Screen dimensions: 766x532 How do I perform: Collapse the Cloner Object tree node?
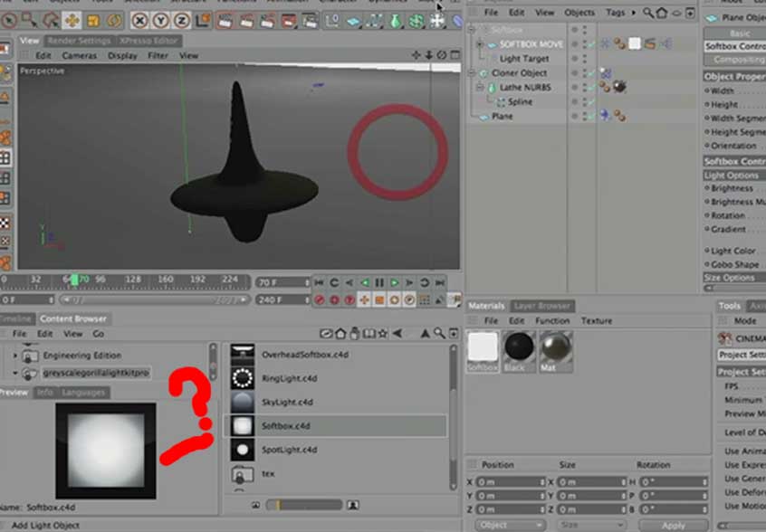[x=472, y=73]
